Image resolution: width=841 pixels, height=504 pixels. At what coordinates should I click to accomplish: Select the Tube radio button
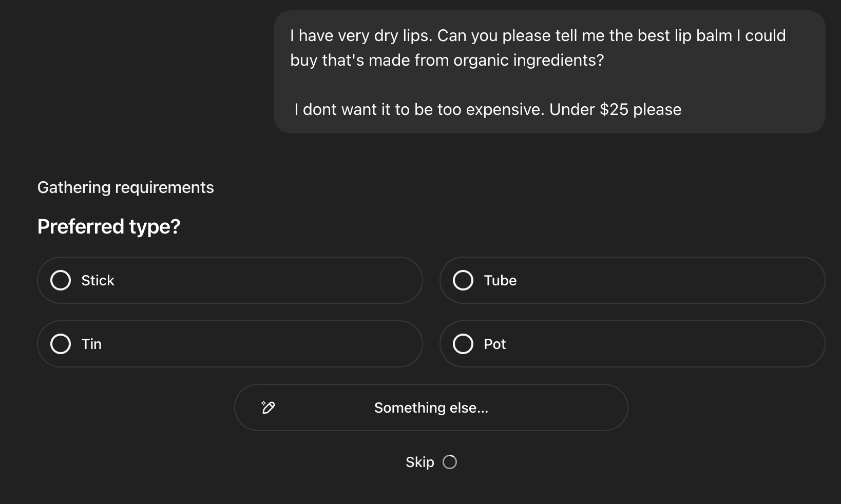tap(463, 280)
